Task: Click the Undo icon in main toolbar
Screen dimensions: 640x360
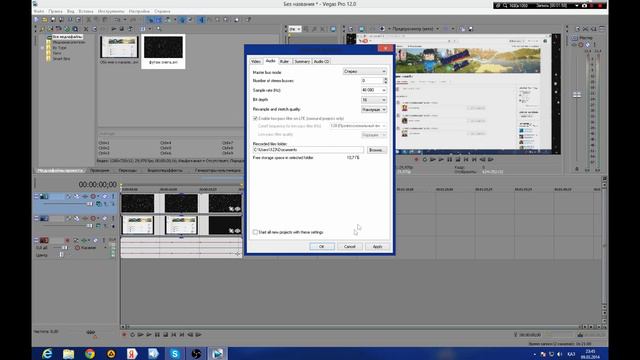Action: point(118,20)
